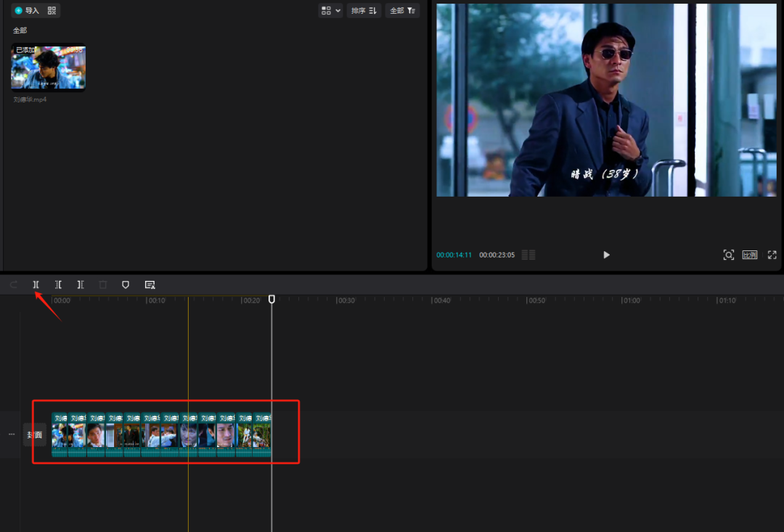Viewport: 784px width, 532px height.
Task: Toggle the grid icon beside the duration
Action: coord(528,255)
